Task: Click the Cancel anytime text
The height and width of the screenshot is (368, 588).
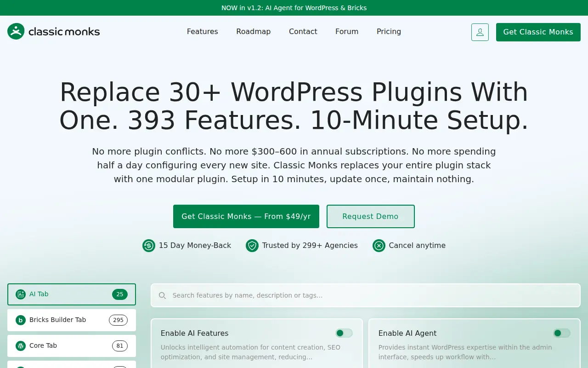Action: 417,246
